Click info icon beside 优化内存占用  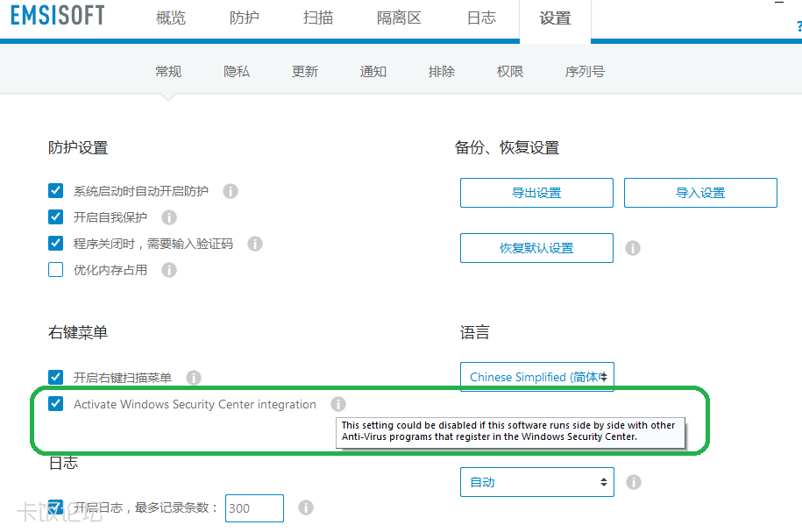(x=169, y=270)
